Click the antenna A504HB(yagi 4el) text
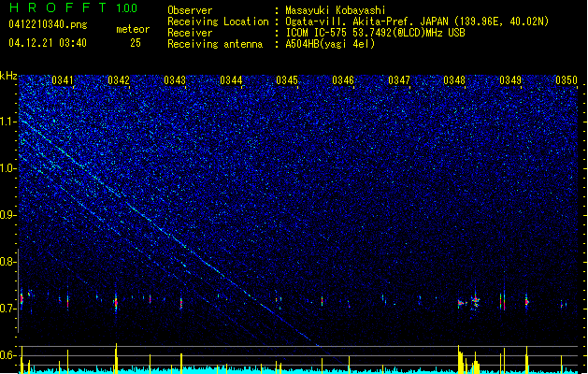 coord(330,44)
